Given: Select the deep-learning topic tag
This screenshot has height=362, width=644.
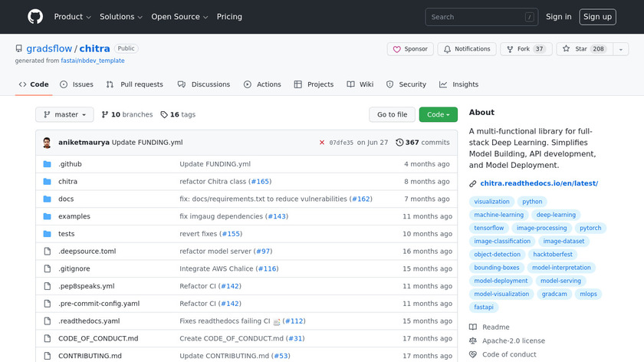Looking at the screenshot, I should 555,216.
